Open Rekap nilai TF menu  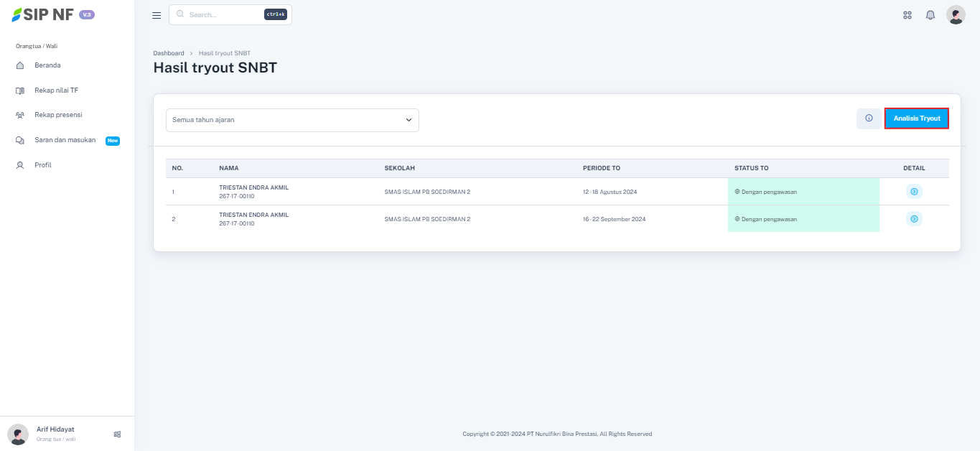click(56, 90)
